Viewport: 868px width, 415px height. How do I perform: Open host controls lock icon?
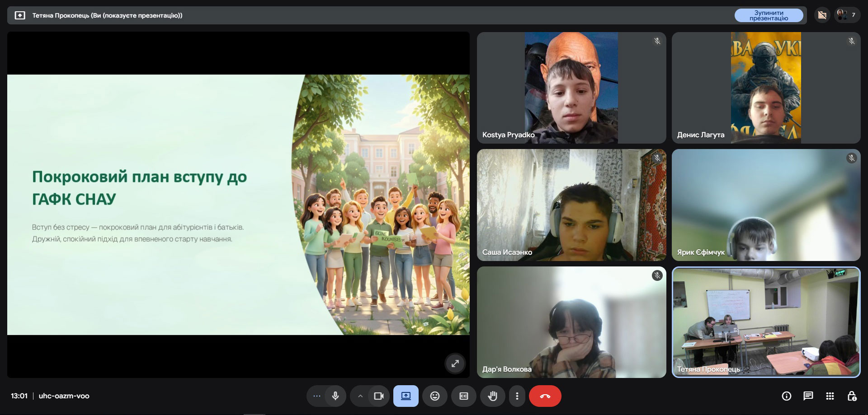851,396
